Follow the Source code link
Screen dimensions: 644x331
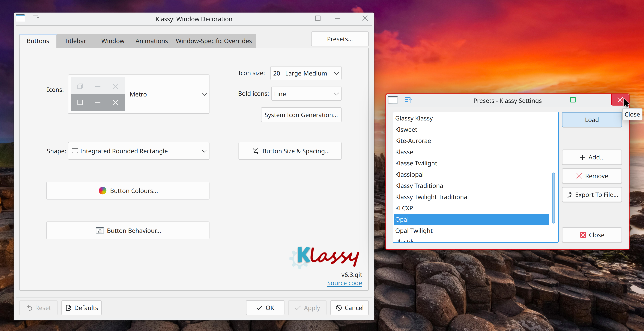[344, 283]
